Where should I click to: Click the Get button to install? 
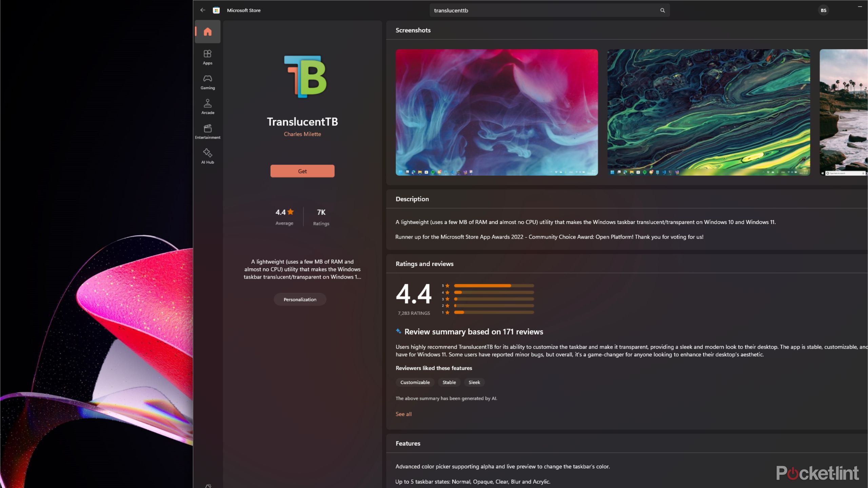tap(302, 171)
